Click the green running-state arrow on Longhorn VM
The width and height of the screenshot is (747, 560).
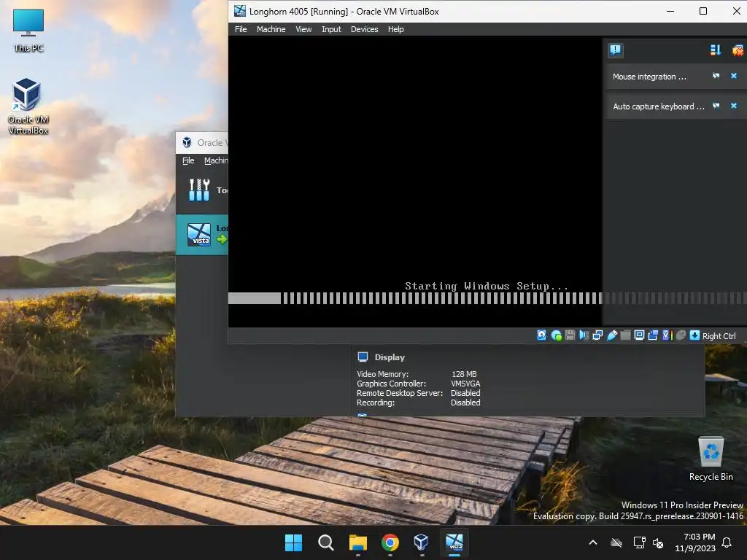[222, 239]
